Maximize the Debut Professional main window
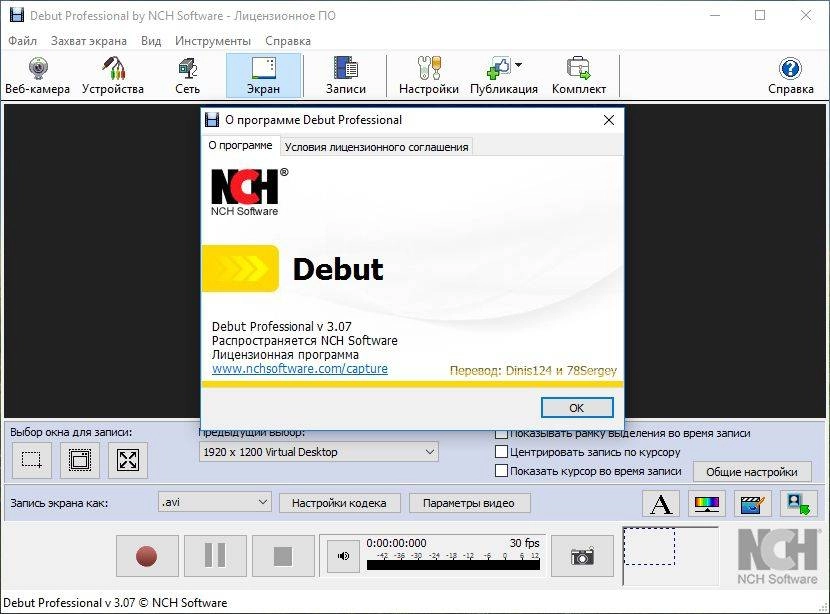Viewport: 830px width, 614px height. tap(760, 15)
